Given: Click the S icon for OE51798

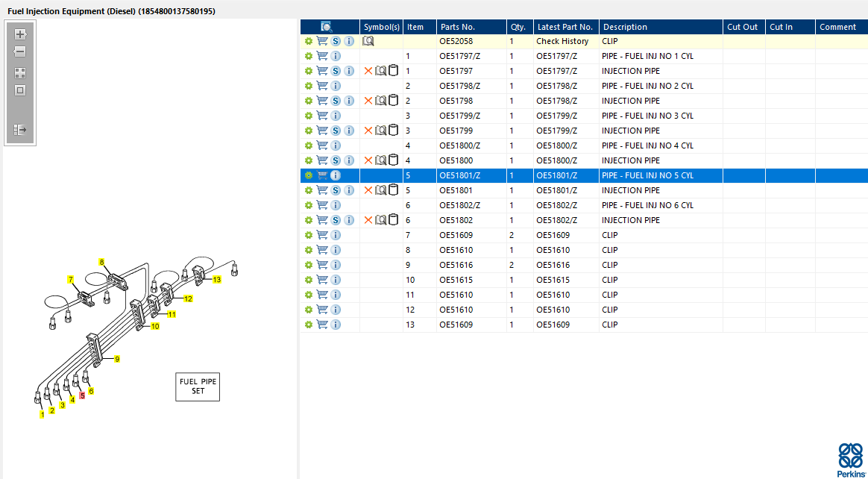Looking at the screenshot, I should point(336,101).
